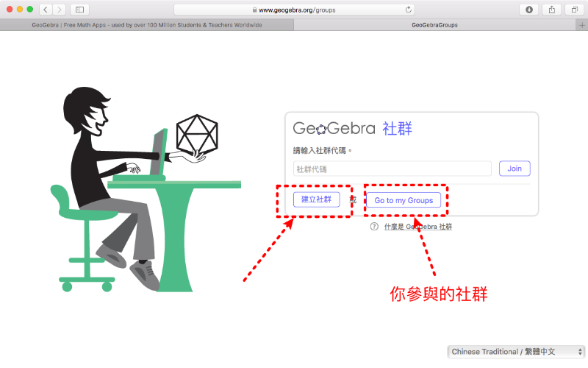The width and height of the screenshot is (588, 368).
Task: Click the address bar showing www.geogebra.org/groups
Action: click(x=293, y=10)
